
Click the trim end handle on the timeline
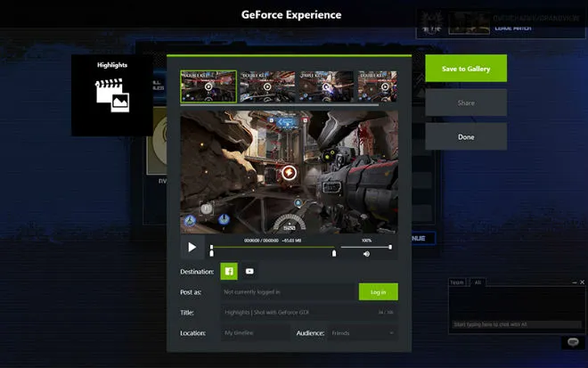coord(334,254)
